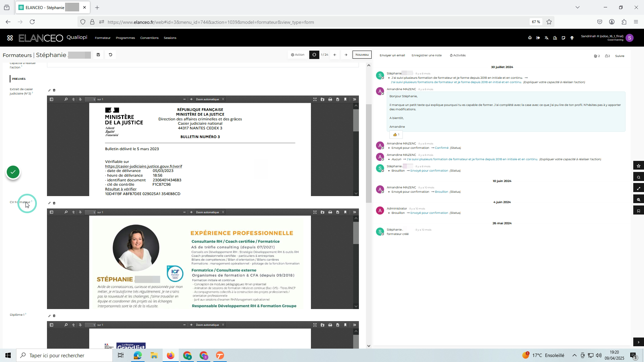Go to the previous formateur record
This screenshot has height=362, width=644.
pos(335,55)
